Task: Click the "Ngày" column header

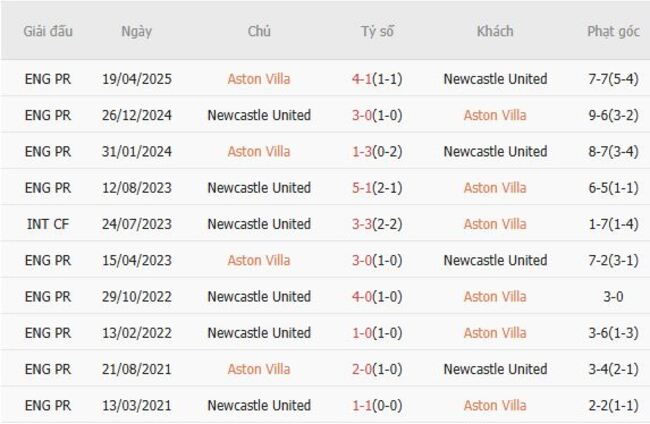Action: pos(137,31)
